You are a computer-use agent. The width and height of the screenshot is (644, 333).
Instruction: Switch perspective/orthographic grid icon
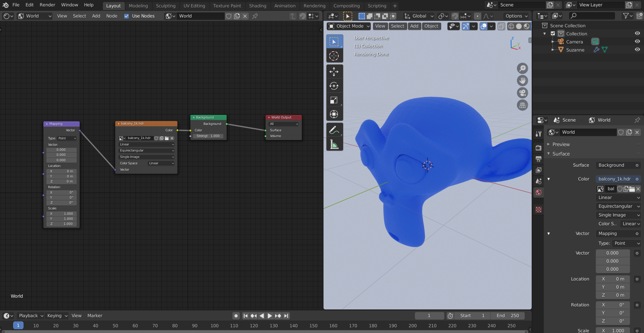coord(522,105)
